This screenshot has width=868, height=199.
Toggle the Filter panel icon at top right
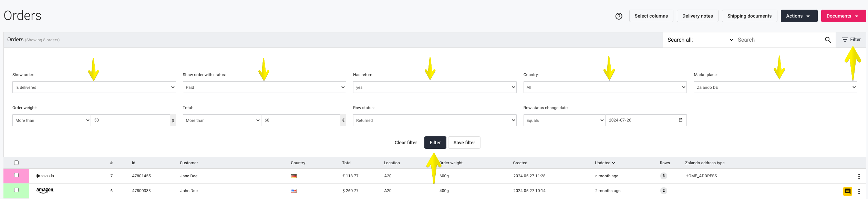(851, 40)
